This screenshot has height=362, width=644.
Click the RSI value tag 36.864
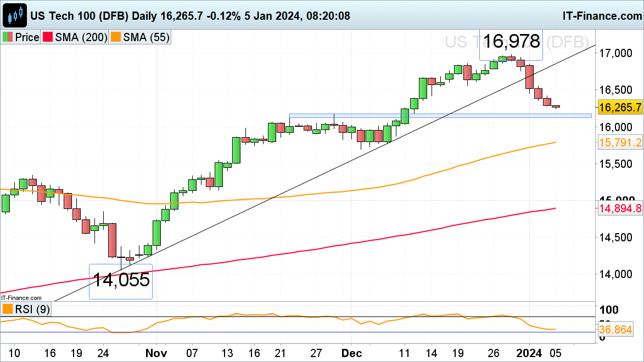click(x=615, y=330)
